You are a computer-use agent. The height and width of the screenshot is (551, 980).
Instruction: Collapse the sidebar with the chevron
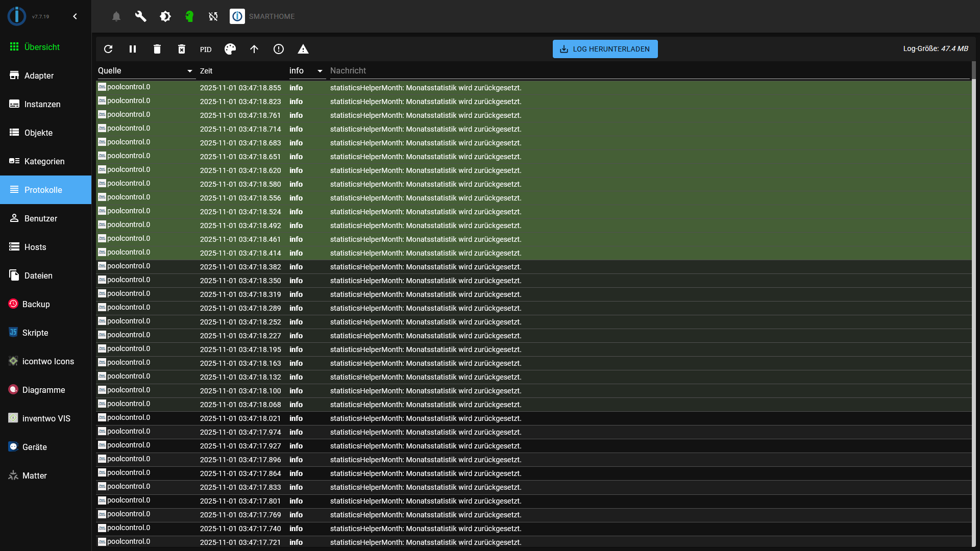75,16
